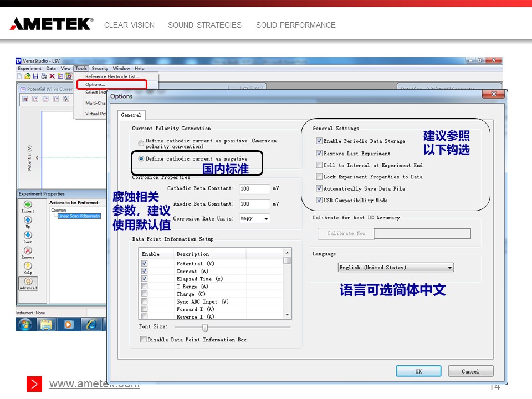Viewport: 532px width, 399px height.
Task: Open the Data menu
Action: [x=51, y=69]
